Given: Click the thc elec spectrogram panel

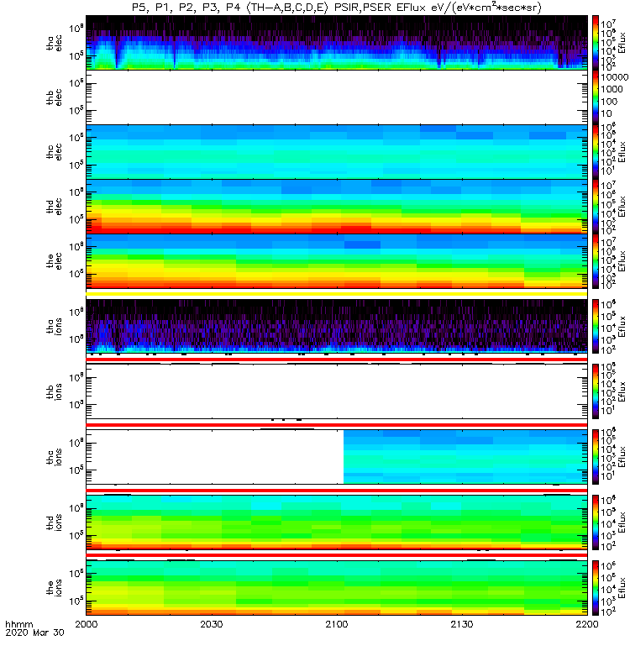Looking at the screenshot, I should (337, 152).
